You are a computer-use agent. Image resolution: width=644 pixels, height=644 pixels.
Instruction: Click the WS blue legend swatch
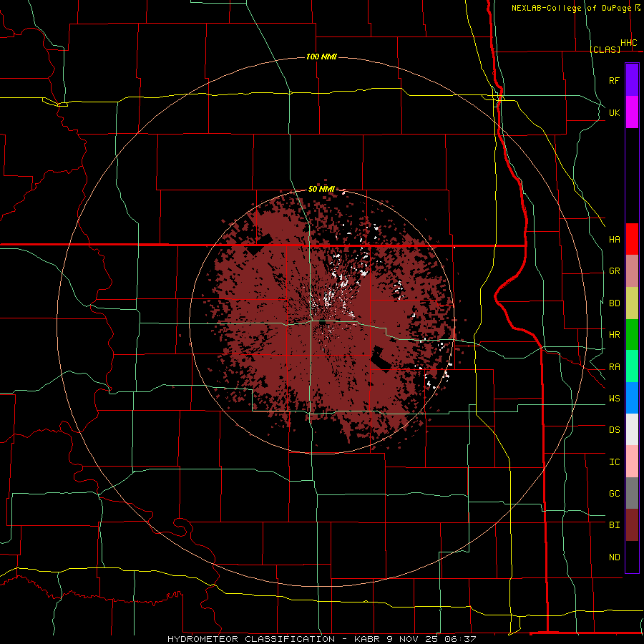coord(632,398)
